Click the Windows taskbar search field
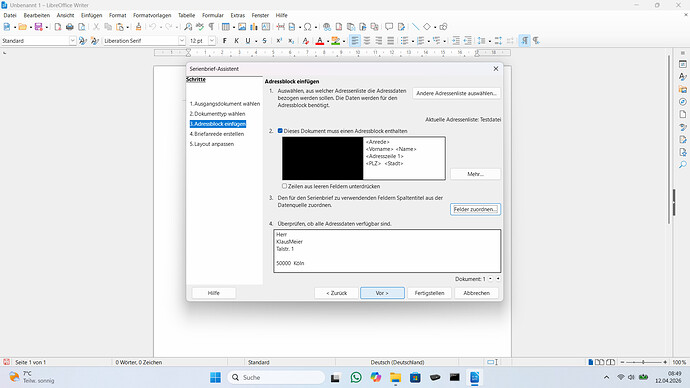The height and width of the screenshot is (388, 690). [276, 377]
